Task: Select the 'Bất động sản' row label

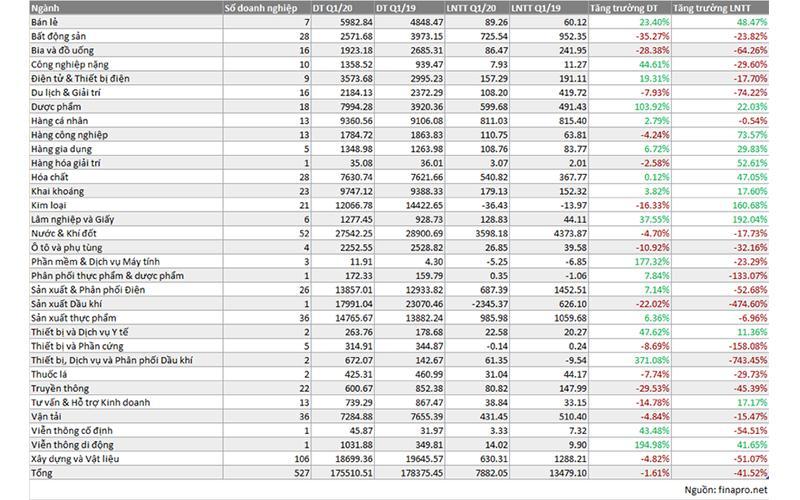Action: [58, 35]
